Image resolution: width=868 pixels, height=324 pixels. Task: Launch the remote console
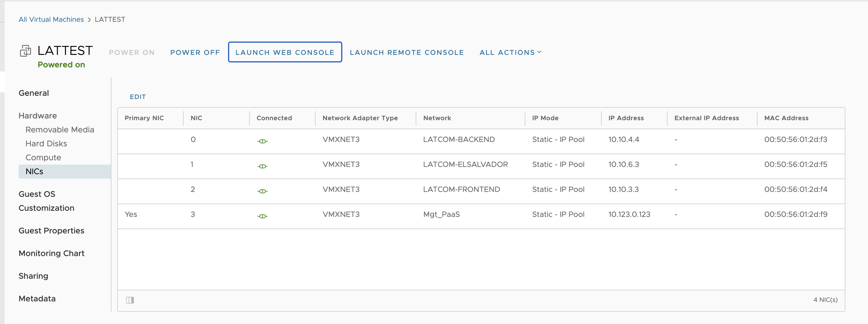coord(407,52)
